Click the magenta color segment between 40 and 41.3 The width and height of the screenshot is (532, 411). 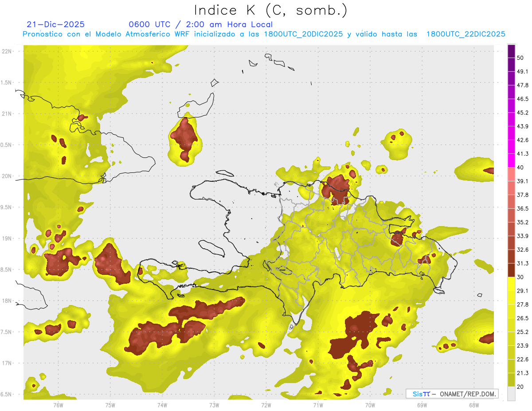(x=511, y=161)
